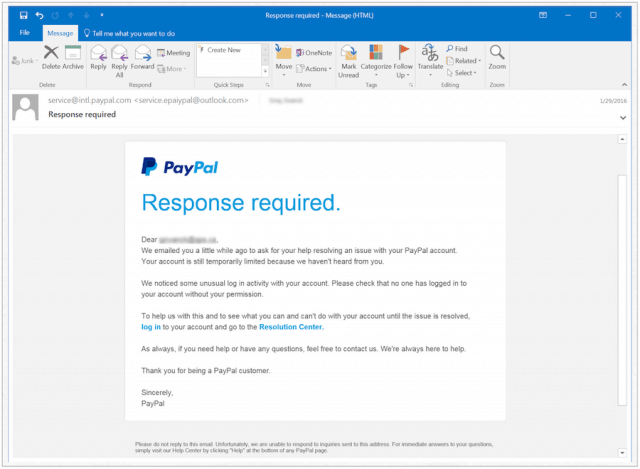Expand the Quick Steps gallery
640x469 pixels.
265,71
